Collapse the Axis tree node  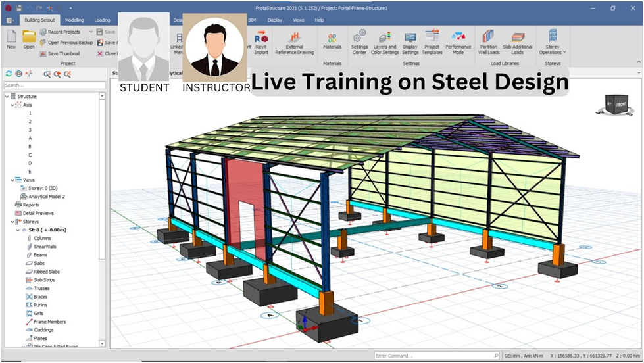pos(12,105)
